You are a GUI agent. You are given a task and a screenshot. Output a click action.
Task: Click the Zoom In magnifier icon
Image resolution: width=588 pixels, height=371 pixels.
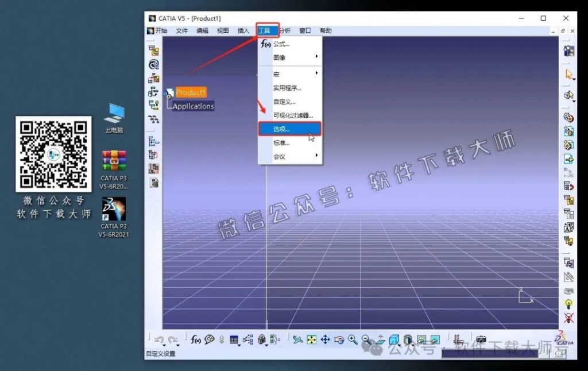(x=352, y=339)
